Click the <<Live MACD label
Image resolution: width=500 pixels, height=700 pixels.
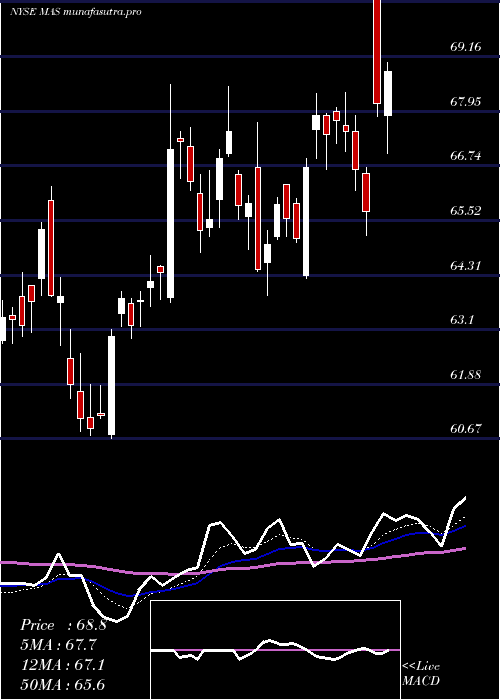point(421,673)
